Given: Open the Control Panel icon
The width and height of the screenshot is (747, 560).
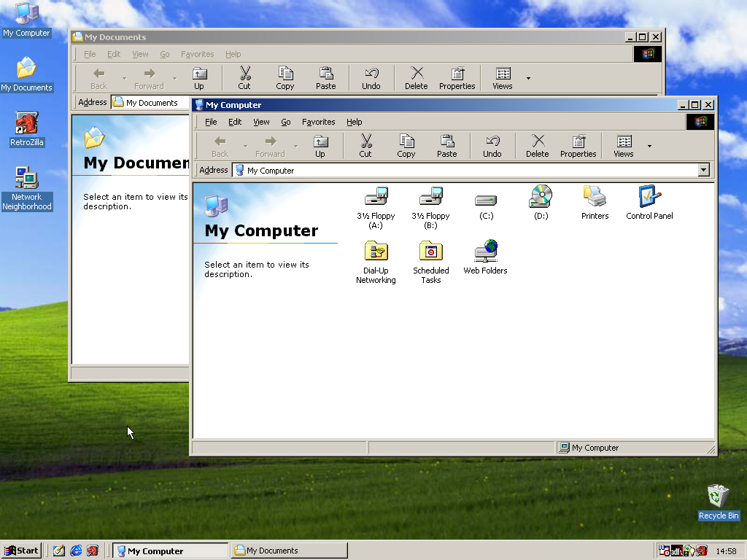Looking at the screenshot, I should 649,198.
